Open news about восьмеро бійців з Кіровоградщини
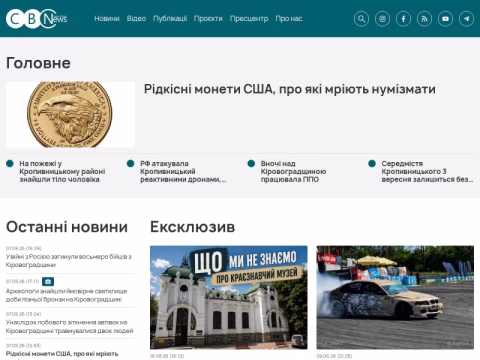Image resolution: width=480 pixels, height=360 pixels. click(69, 261)
